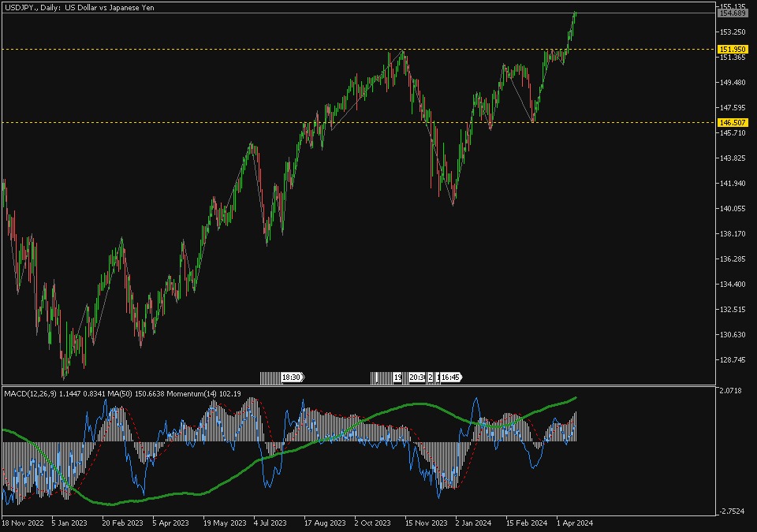Click the 140.055 price on the scale

733,209
